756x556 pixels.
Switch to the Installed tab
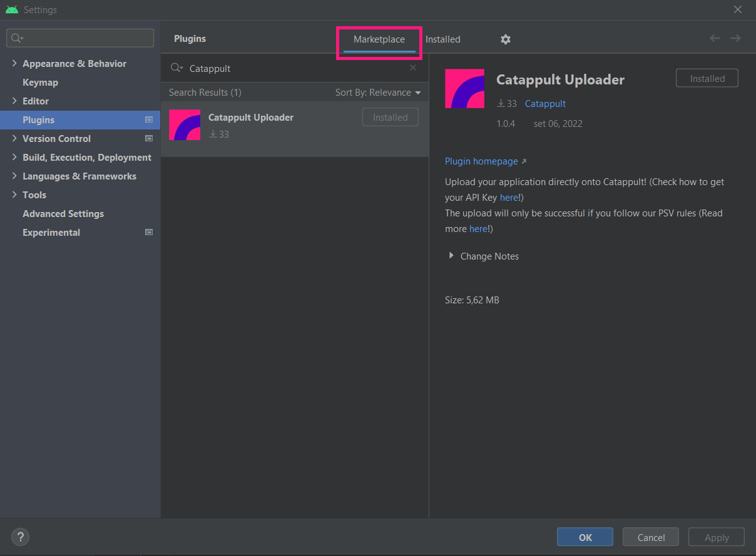pyautogui.click(x=443, y=39)
